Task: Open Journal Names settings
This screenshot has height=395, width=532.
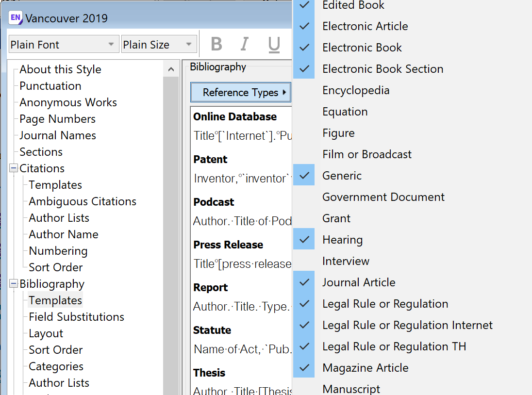Action: 58,135
